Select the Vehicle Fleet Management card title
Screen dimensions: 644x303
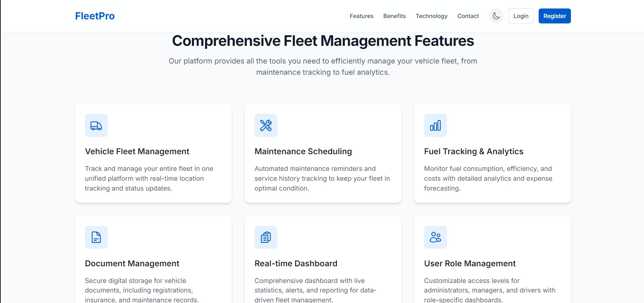(x=137, y=151)
